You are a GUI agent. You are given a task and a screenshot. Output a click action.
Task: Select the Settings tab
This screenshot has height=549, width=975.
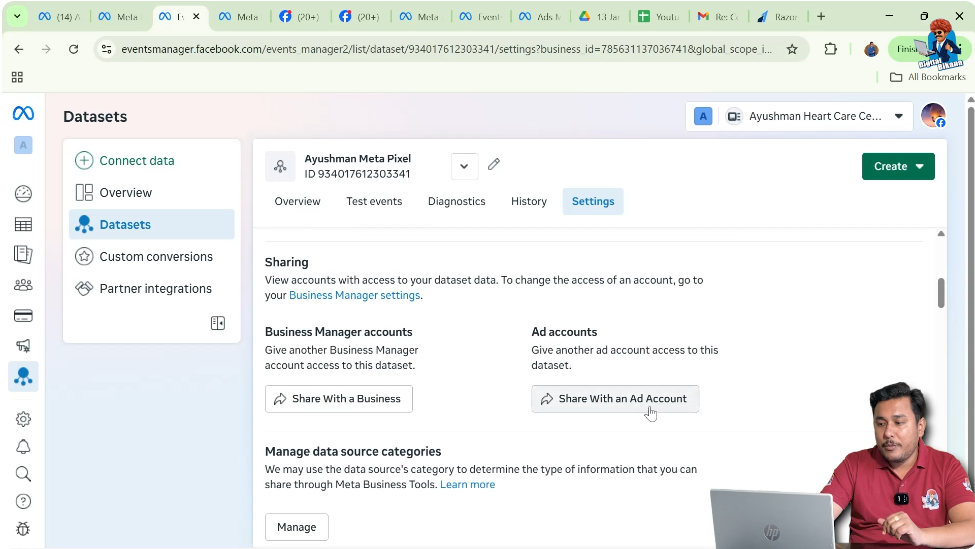(593, 201)
